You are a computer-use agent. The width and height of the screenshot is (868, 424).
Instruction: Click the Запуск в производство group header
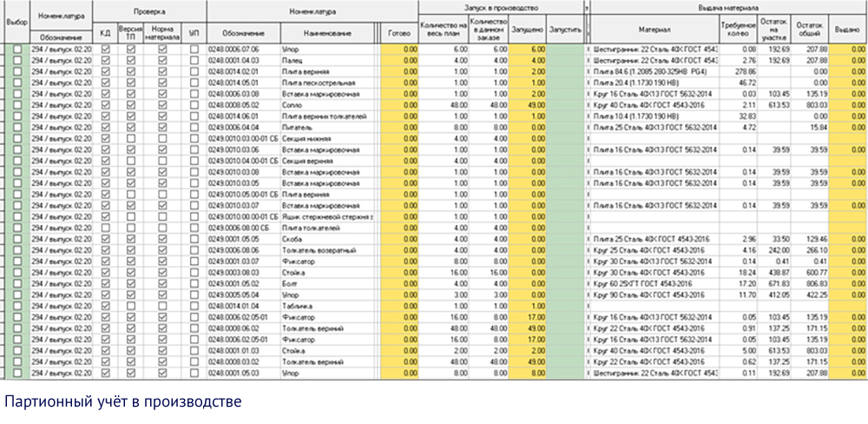coord(501,8)
